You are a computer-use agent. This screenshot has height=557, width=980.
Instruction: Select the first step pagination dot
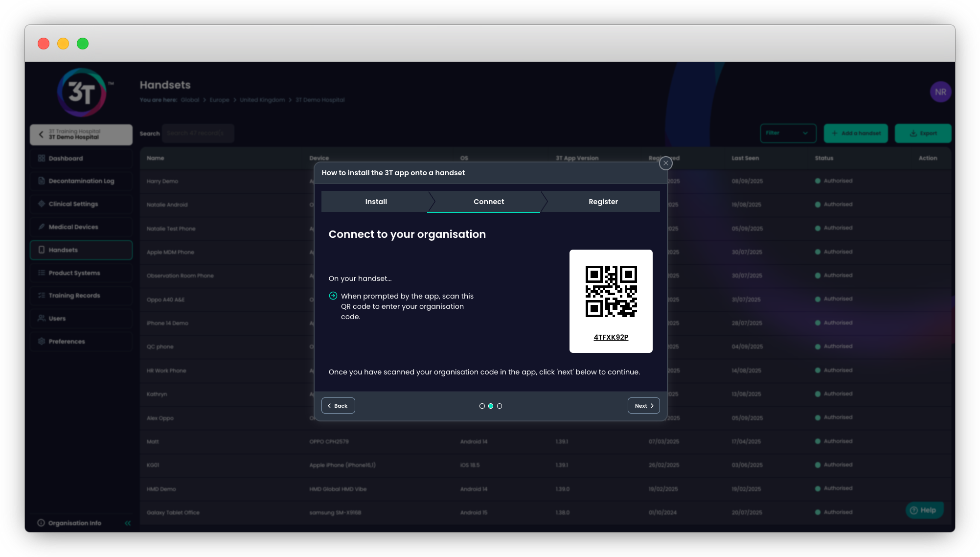pyautogui.click(x=482, y=406)
